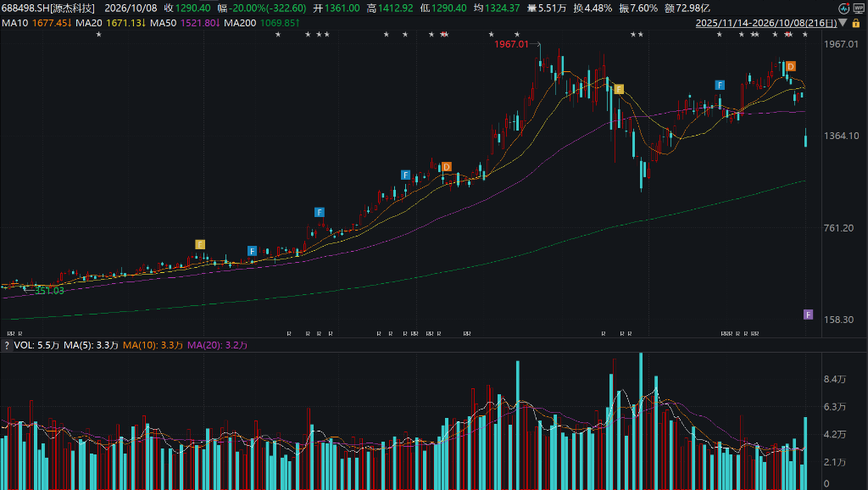The image size is (868, 490).
Task: Open the pulse monitor icon with red dot
Action: [x=843, y=8]
